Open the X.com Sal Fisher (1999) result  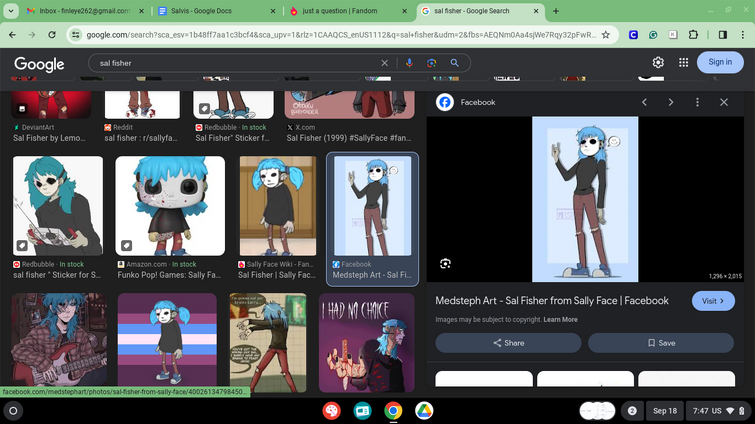[x=349, y=138]
